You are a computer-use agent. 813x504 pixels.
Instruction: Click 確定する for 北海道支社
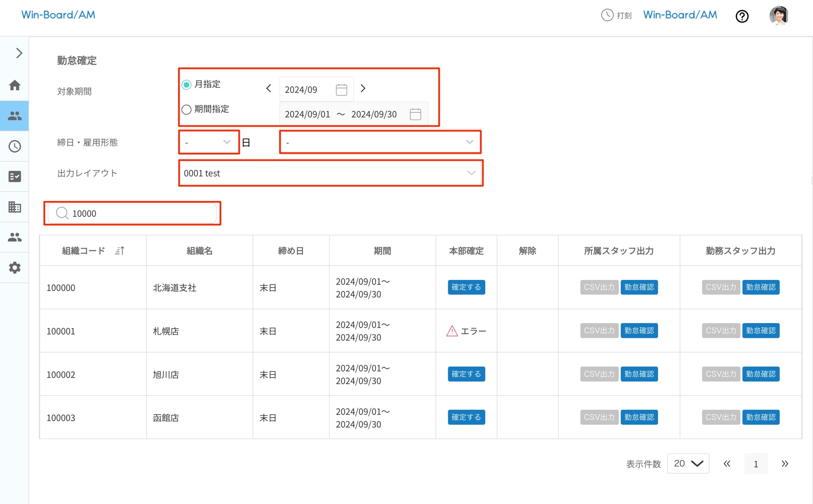[466, 287]
